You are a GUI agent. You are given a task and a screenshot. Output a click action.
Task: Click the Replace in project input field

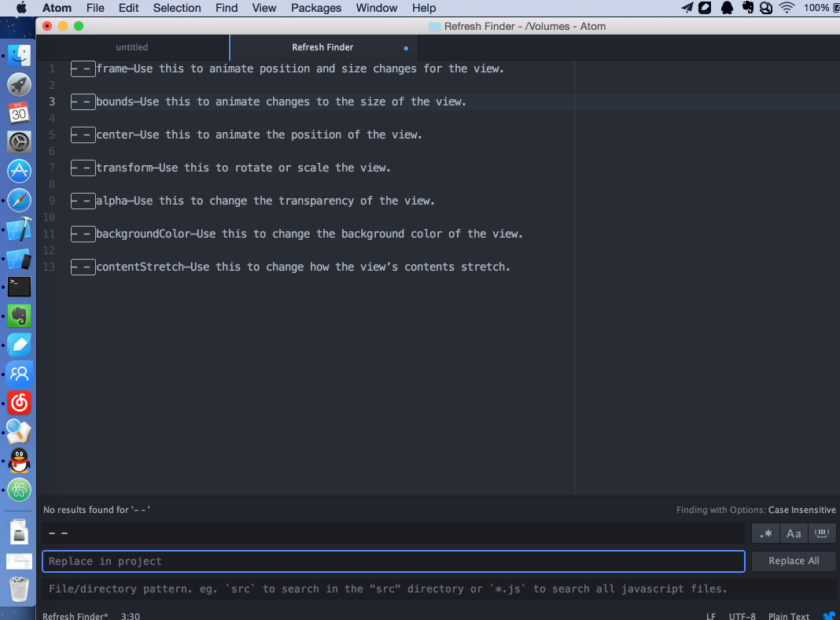pyautogui.click(x=393, y=561)
